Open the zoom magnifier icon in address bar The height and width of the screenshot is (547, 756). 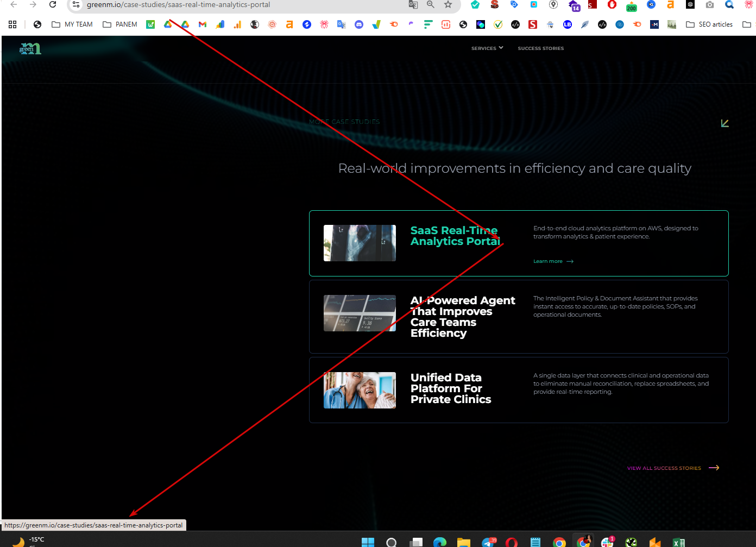(431, 4)
